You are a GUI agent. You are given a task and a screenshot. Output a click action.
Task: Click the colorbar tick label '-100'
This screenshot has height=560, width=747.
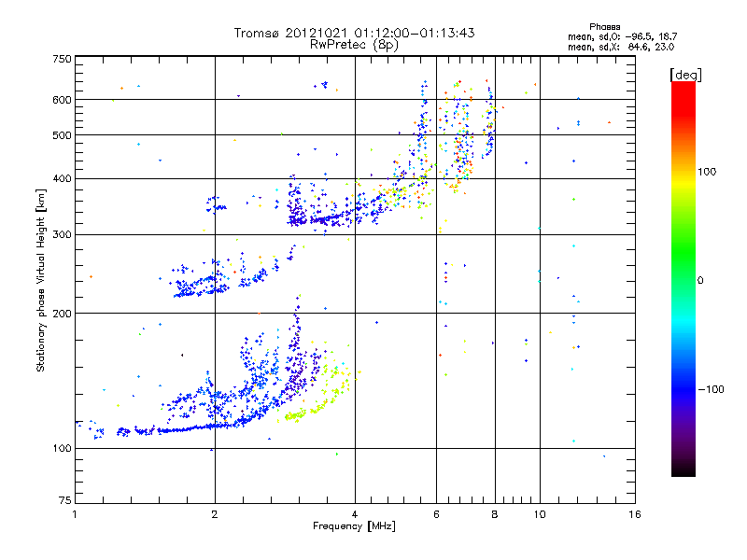(711, 389)
